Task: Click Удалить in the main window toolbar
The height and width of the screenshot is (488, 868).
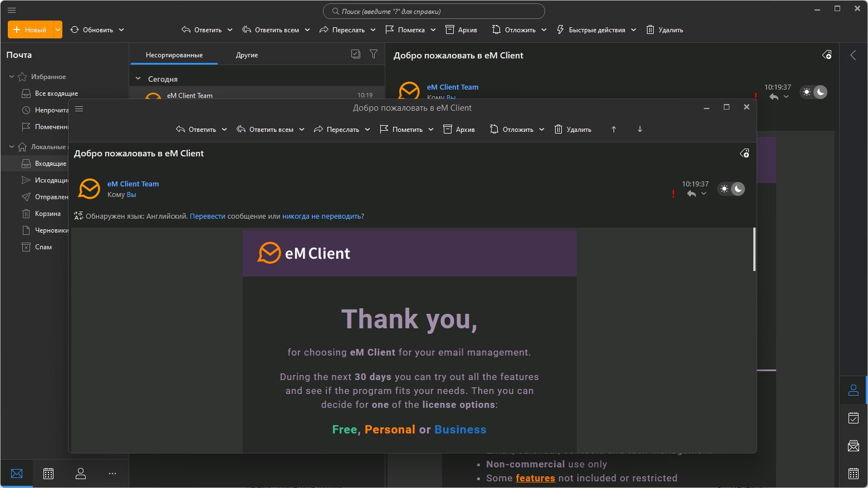Action: [x=665, y=30]
